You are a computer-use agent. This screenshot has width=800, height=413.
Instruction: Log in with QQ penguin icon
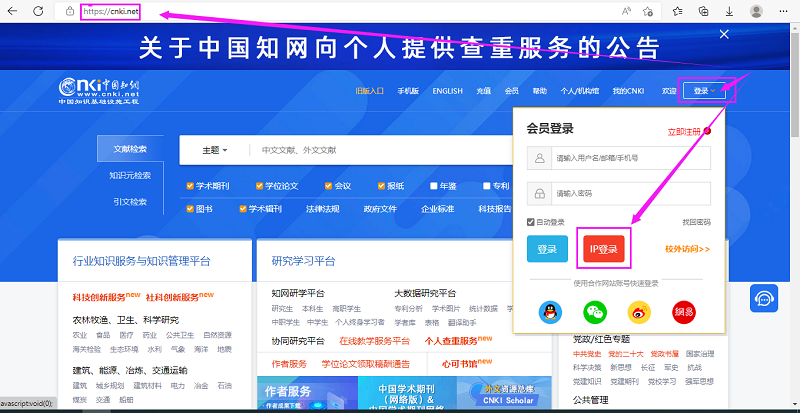[x=550, y=312]
